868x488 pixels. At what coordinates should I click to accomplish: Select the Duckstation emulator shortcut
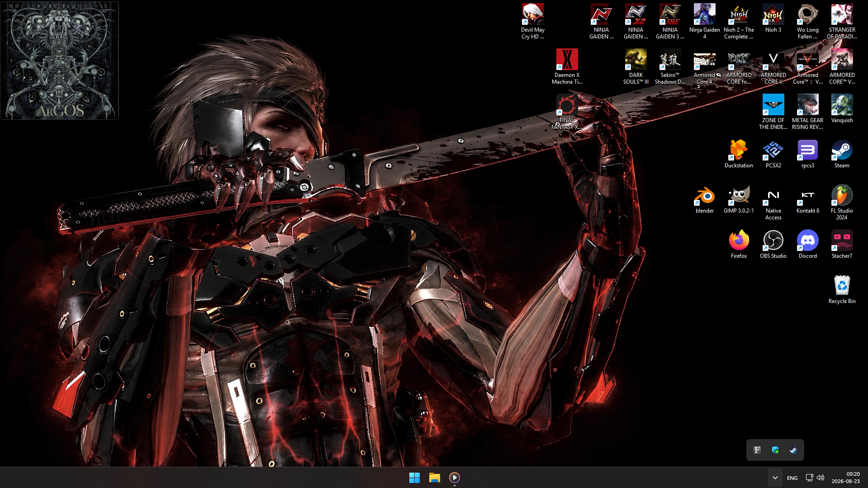[x=739, y=154]
